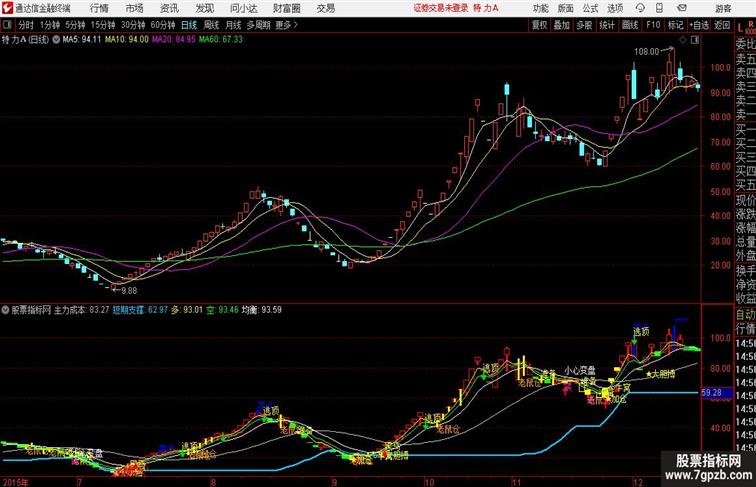Click the 返回 back button
Image resolution: width=756 pixels, height=487 pixels.
(722, 25)
